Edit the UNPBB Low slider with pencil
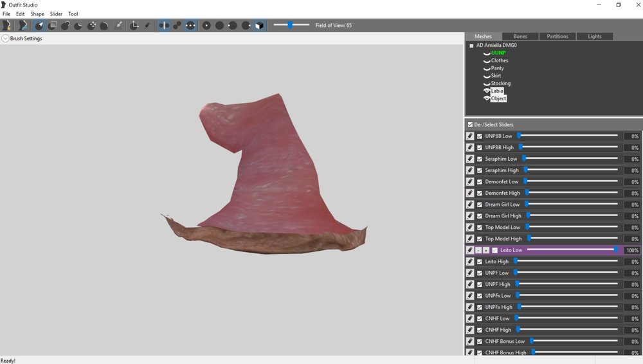This screenshot has height=364, width=643. 470,136
